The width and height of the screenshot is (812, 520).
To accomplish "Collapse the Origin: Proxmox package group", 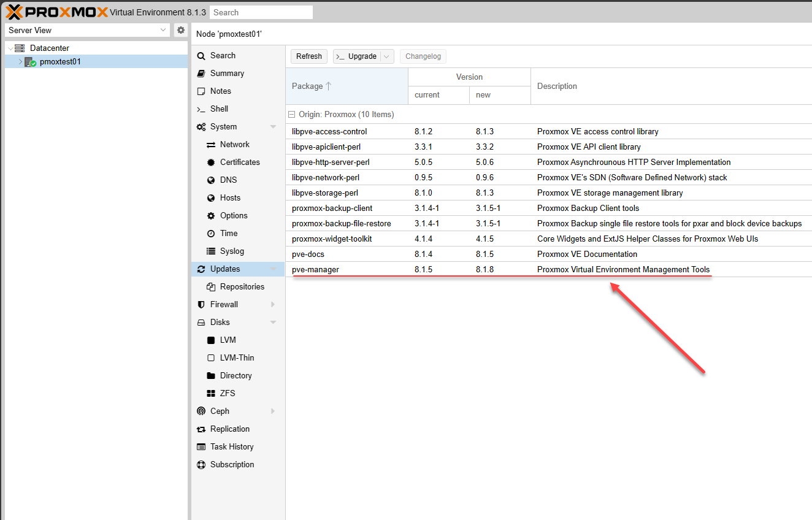I will tap(293, 115).
